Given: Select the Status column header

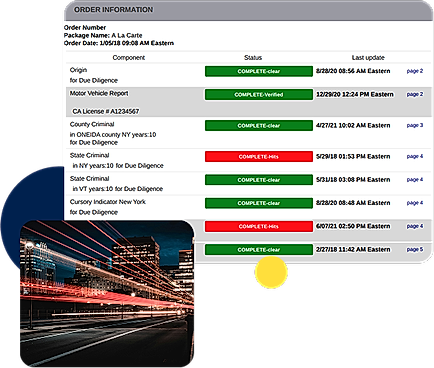Looking at the screenshot, I should tap(253, 58).
